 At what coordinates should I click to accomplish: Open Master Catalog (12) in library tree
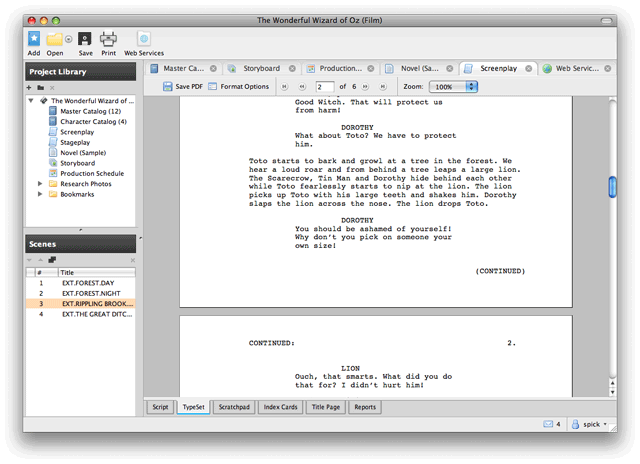90,111
